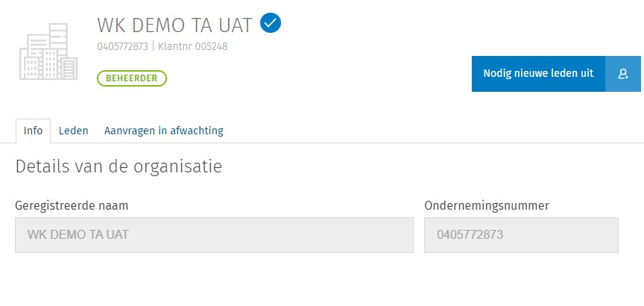Click the organization building logo icon
644x306 pixels.
pyautogui.click(x=48, y=51)
